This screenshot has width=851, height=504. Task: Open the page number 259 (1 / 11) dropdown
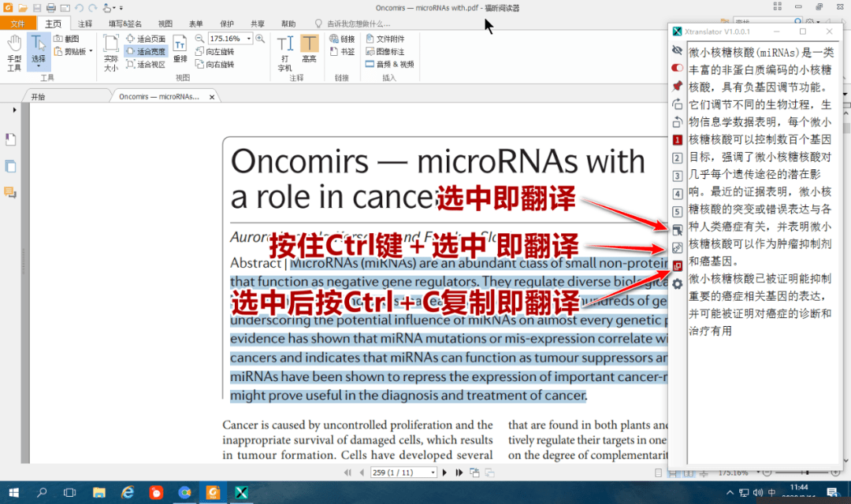433,472
